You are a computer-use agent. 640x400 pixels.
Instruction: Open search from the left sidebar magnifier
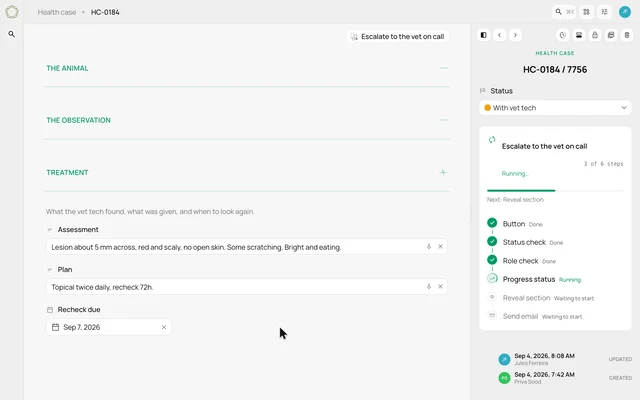[12, 34]
